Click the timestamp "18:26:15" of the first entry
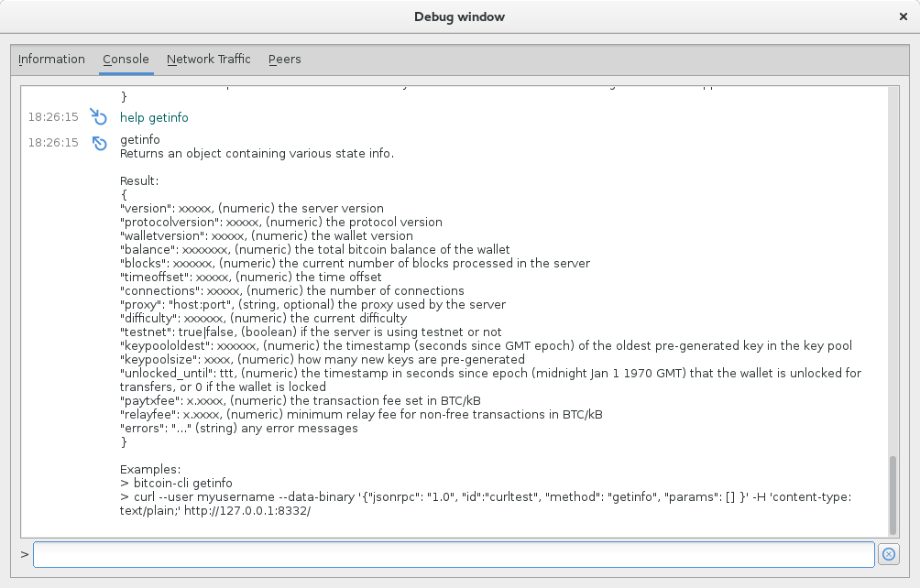The image size is (920, 588). coord(52,116)
